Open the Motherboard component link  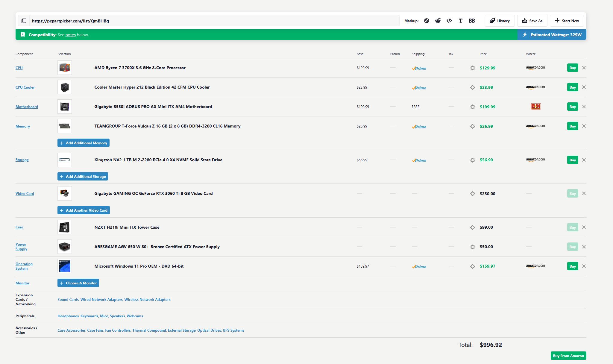27,107
